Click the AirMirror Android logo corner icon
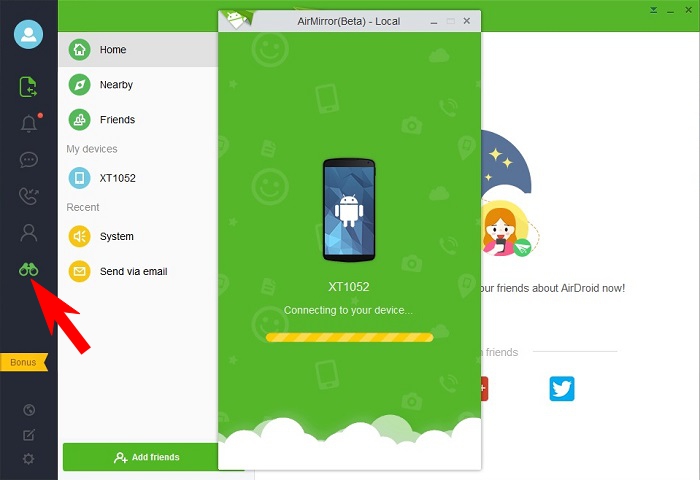The width and height of the screenshot is (700, 480). coord(236,20)
